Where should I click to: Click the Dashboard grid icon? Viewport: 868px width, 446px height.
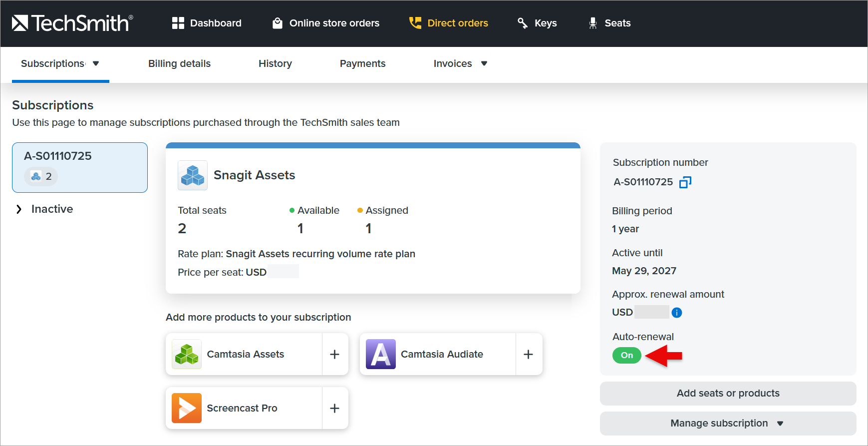(x=178, y=23)
